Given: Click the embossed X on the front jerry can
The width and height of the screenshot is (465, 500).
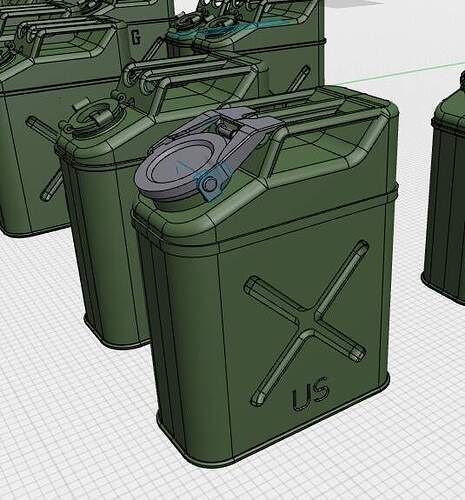Looking at the screenshot, I should (x=306, y=322).
